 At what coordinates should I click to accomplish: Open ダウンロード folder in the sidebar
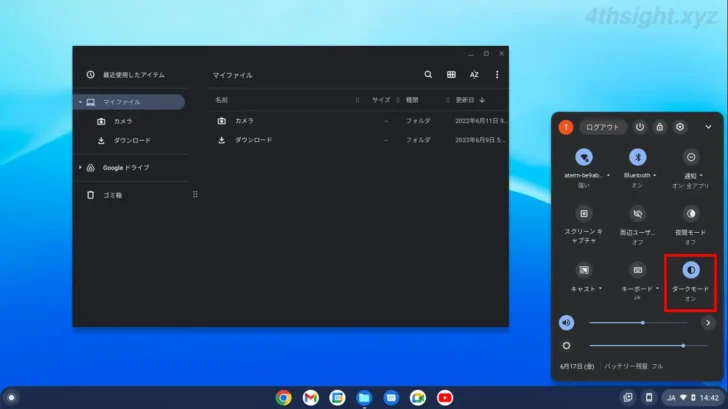[132, 140]
